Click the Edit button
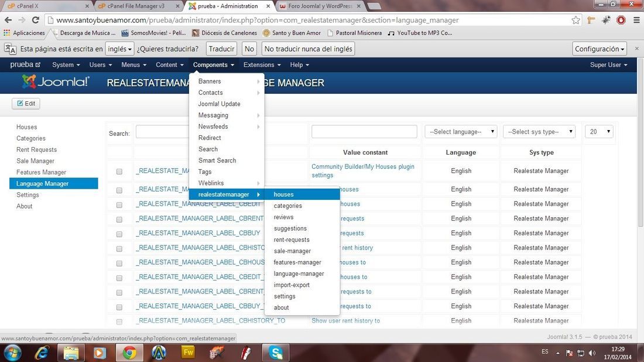644x362 pixels. click(26, 104)
